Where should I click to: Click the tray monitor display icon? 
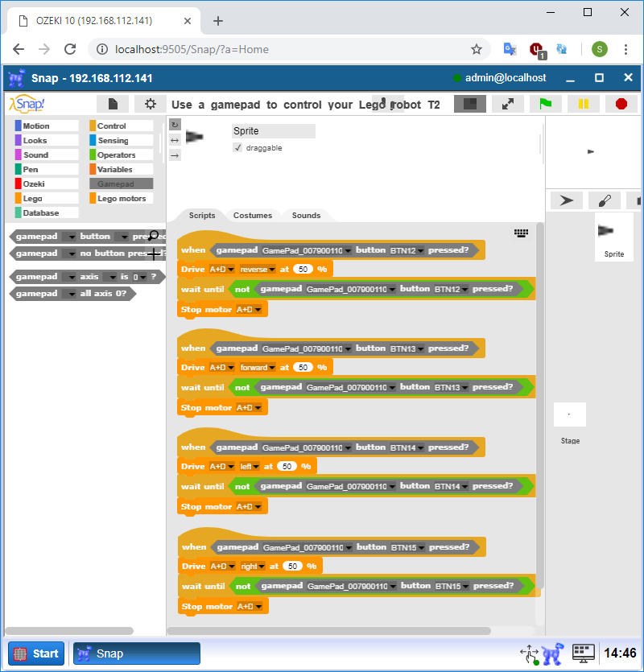(x=583, y=653)
